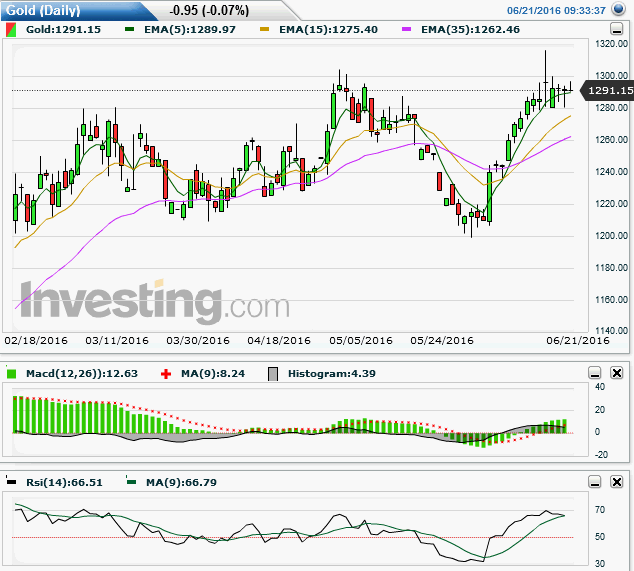
Task: Click the MA(9):66.79 label
Action: [181, 482]
